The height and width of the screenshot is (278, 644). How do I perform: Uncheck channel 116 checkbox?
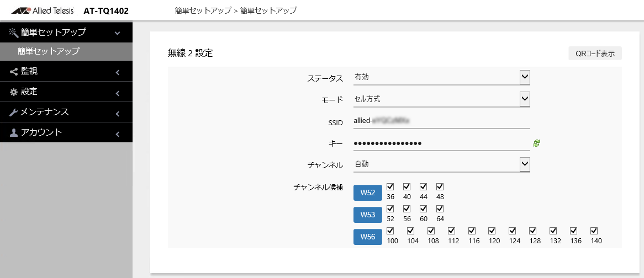472,231
